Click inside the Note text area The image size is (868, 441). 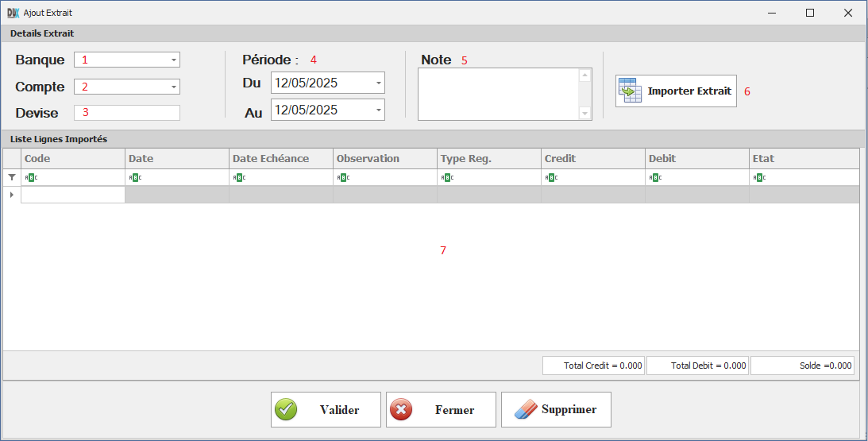coord(497,94)
